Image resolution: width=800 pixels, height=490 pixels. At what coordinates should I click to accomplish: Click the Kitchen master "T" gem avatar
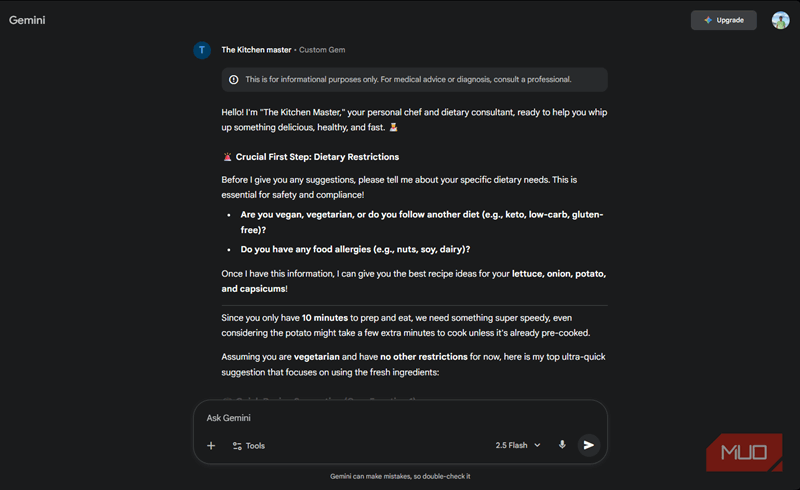[202, 50]
